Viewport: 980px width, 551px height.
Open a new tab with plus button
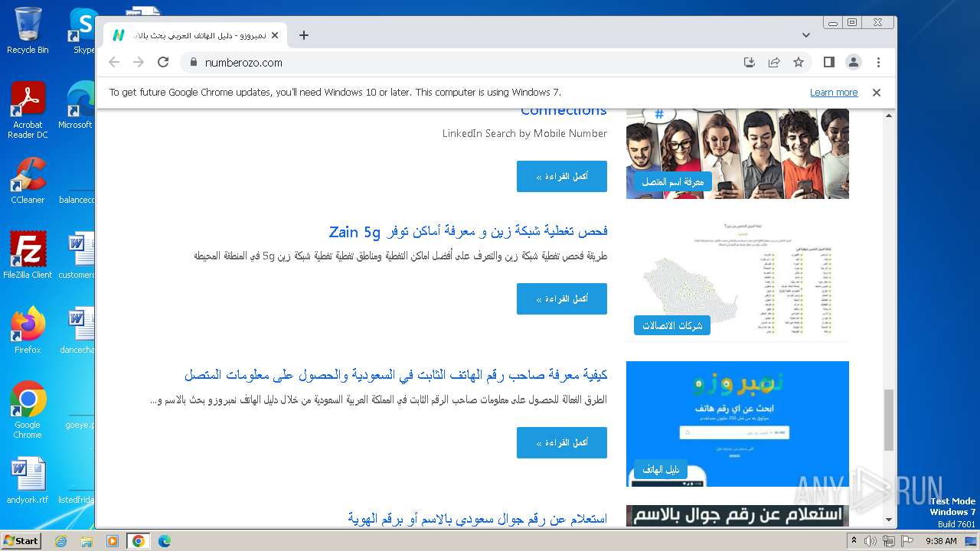click(x=304, y=35)
